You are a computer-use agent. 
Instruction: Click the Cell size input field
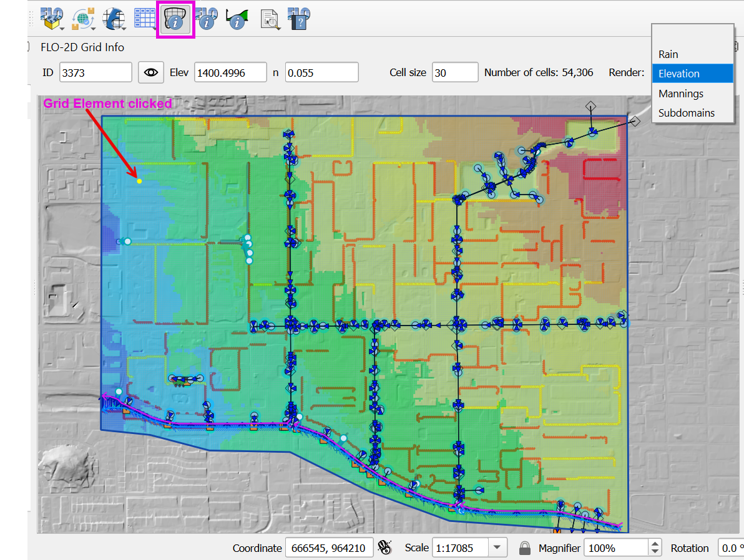click(x=454, y=72)
